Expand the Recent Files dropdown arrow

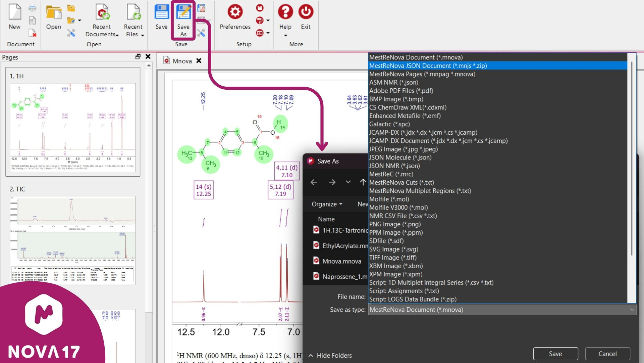[143, 35]
